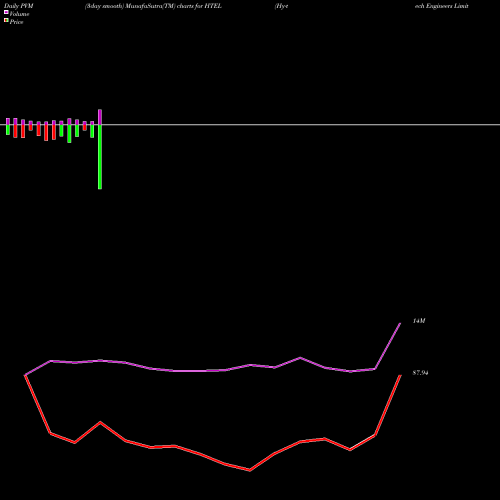The image size is (500, 500).
Task: Click the 87.94 price value label
Action: point(420,373)
